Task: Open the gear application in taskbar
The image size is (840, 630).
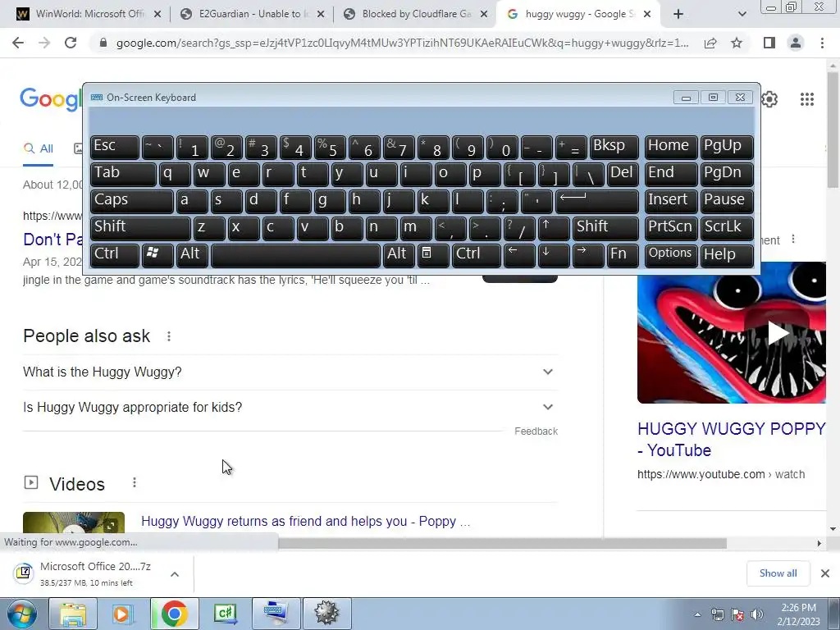Action: tap(327, 614)
